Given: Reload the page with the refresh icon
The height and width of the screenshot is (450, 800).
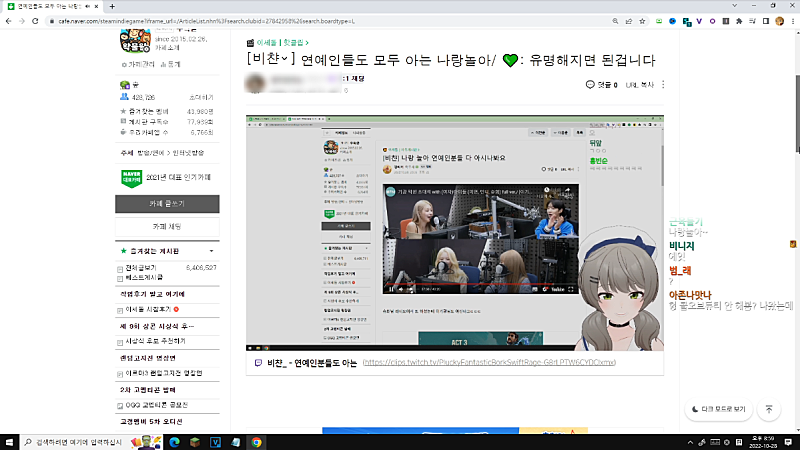Looking at the screenshot, I should 35,21.
